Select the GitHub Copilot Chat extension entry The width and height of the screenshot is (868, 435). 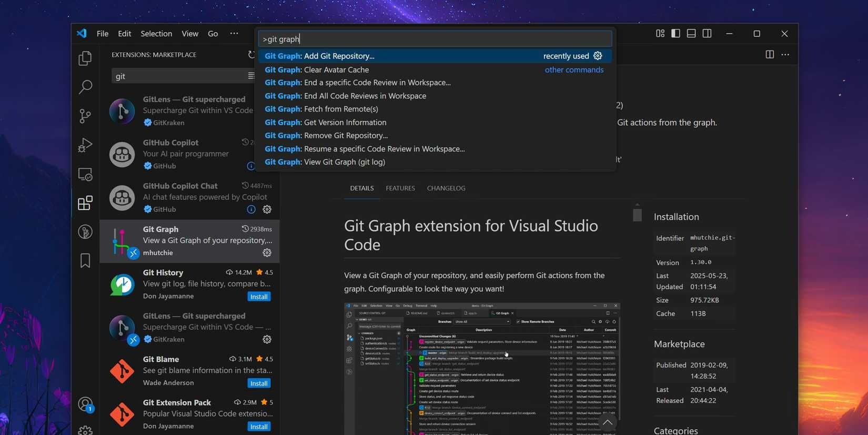(x=189, y=198)
